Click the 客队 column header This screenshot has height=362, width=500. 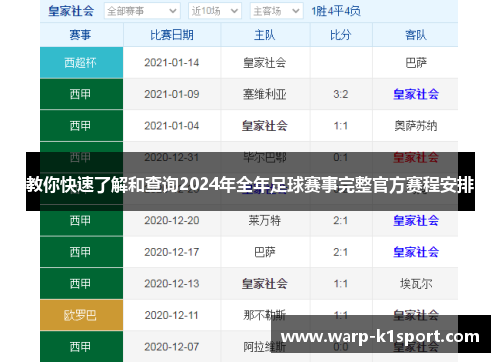[415, 35]
